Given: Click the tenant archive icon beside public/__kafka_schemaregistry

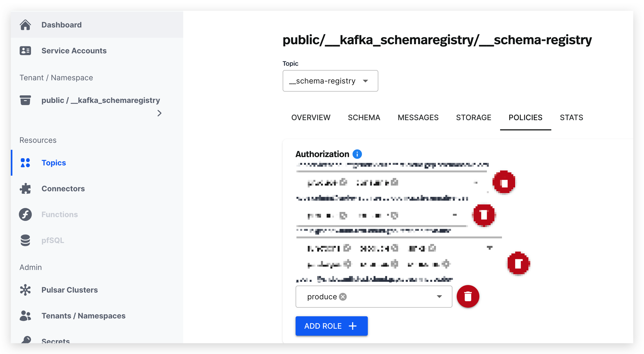Looking at the screenshot, I should point(25,100).
